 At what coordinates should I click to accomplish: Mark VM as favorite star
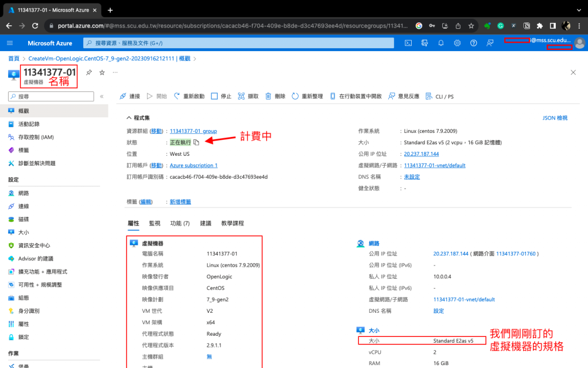[x=102, y=72]
